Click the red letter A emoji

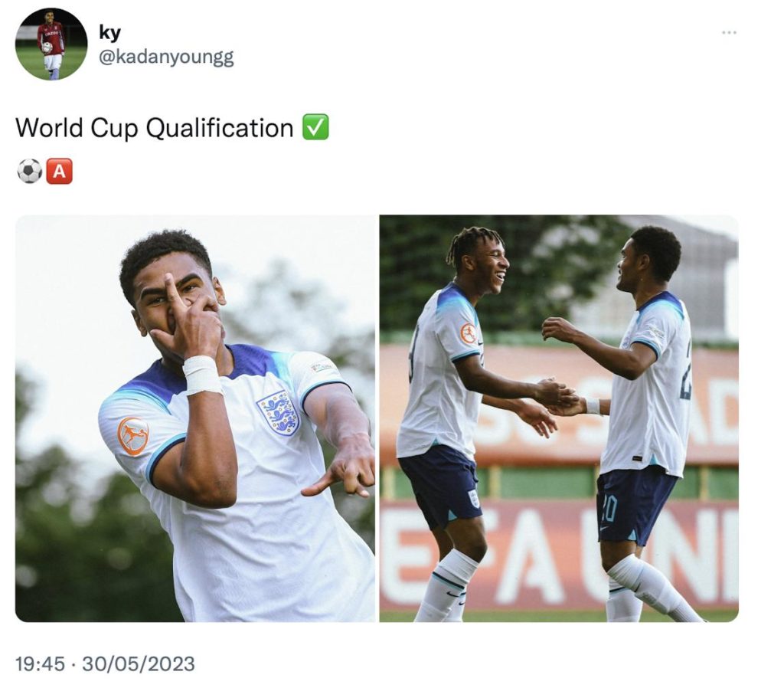pyautogui.click(x=60, y=171)
